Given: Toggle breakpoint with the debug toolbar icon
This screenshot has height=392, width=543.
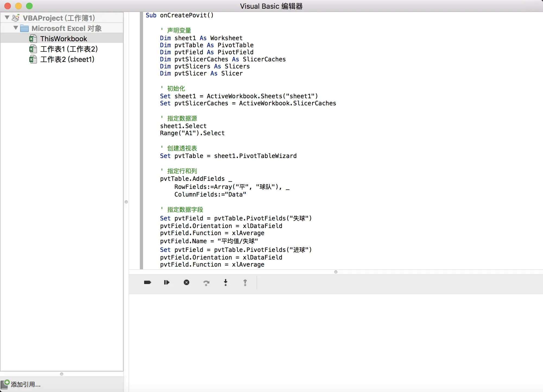Looking at the screenshot, I should pyautogui.click(x=147, y=282).
